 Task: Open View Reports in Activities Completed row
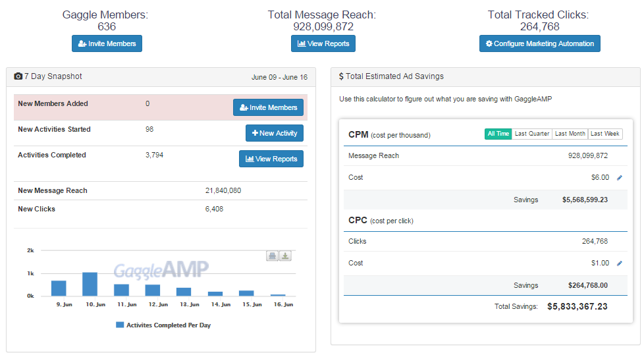271,159
